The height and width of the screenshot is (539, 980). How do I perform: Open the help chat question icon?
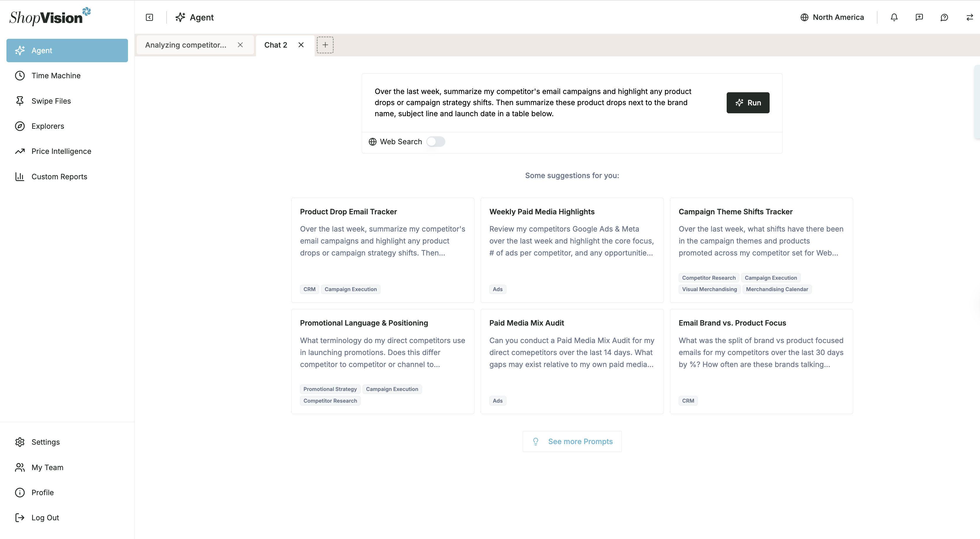click(944, 18)
